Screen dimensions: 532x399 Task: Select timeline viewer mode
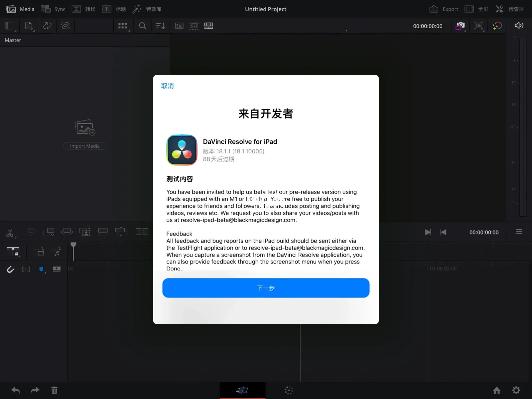(209, 26)
